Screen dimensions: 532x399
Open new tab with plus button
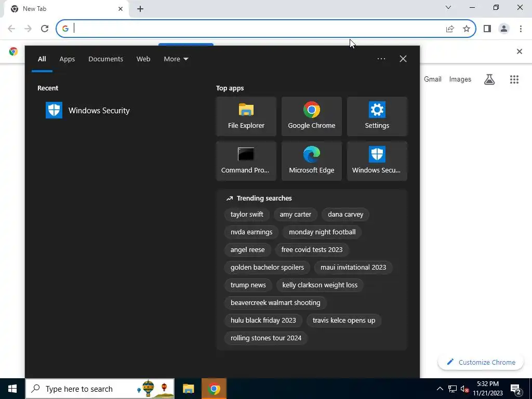pyautogui.click(x=140, y=9)
